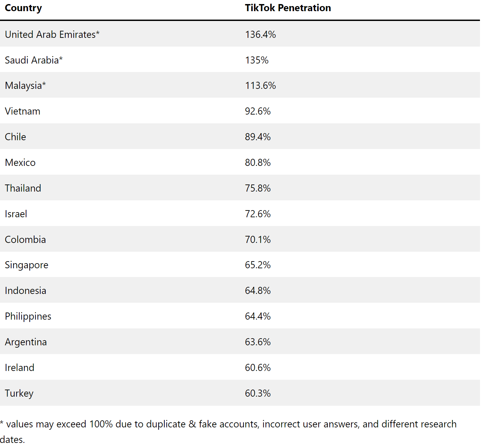
Task: Click the Country column header
Action: [x=23, y=8]
